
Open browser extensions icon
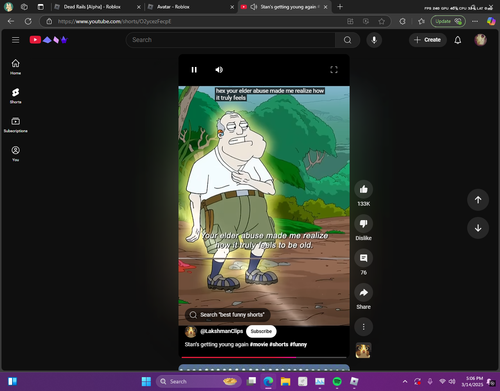click(402, 21)
